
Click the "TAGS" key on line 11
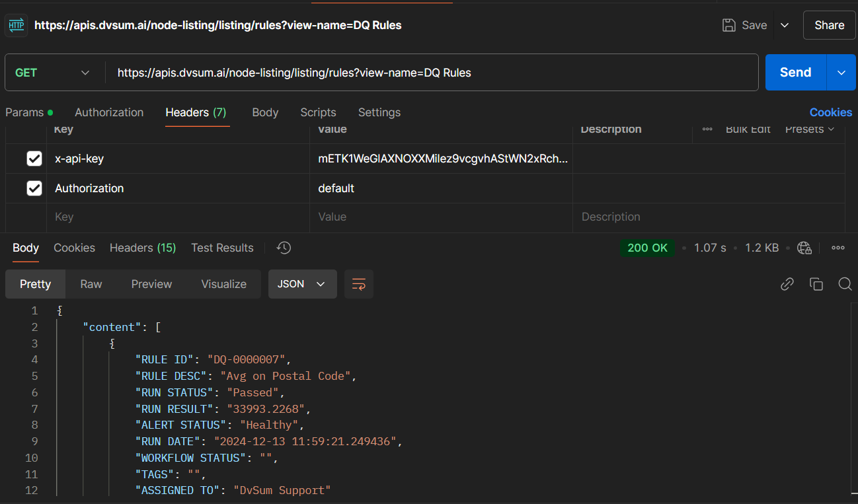(155, 474)
